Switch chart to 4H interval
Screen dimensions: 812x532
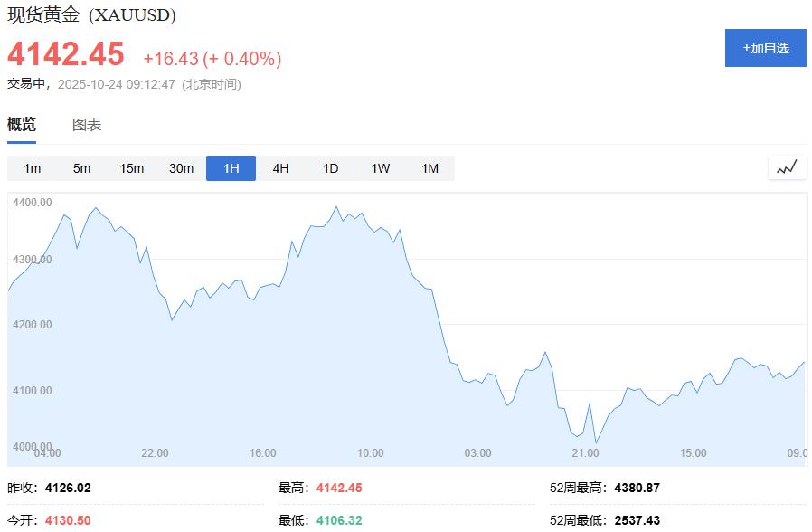pyautogui.click(x=280, y=167)
